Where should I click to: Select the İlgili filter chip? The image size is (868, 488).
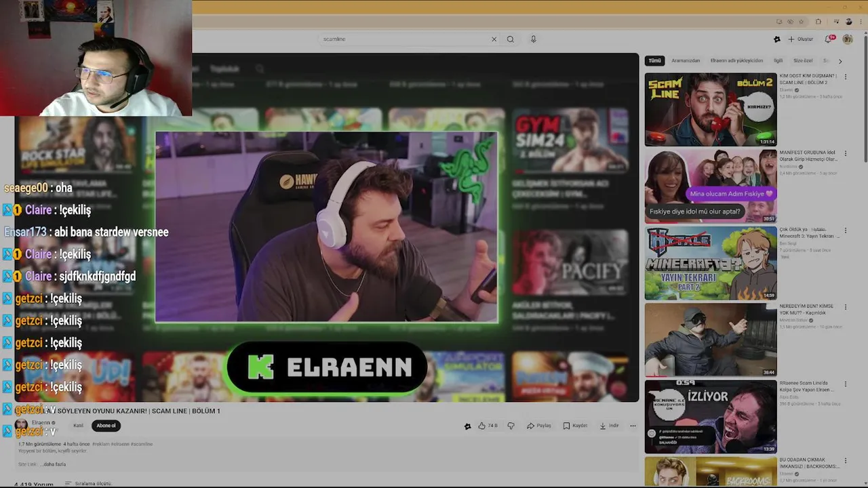pyautogui.click(x=778, y=60)
